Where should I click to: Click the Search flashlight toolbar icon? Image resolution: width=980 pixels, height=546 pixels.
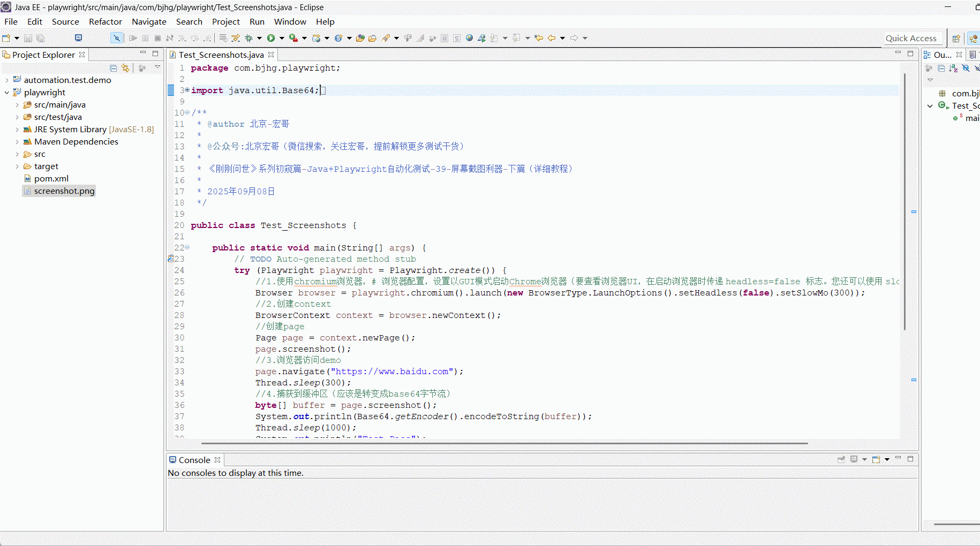[386, 38]
